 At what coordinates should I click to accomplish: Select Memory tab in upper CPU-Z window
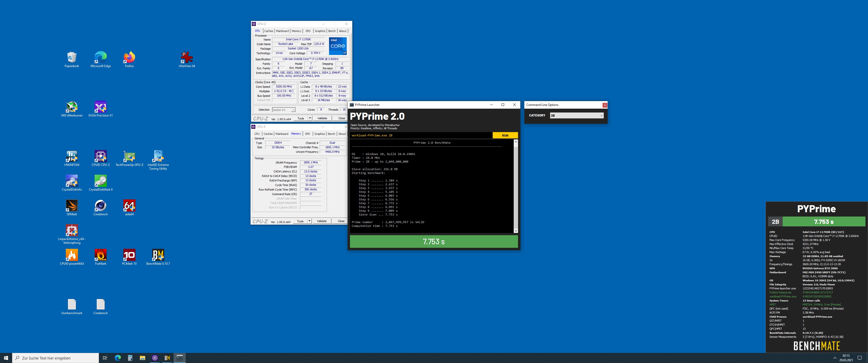point(296,31)
